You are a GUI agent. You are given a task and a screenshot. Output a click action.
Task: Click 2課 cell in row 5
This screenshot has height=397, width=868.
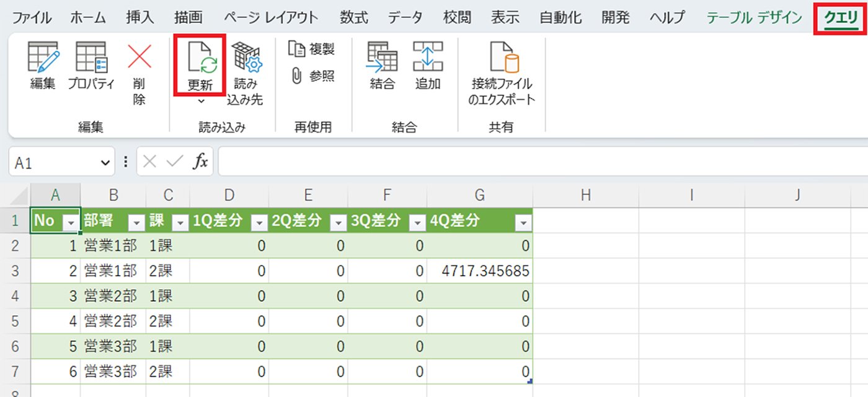[x=167, y=321]
